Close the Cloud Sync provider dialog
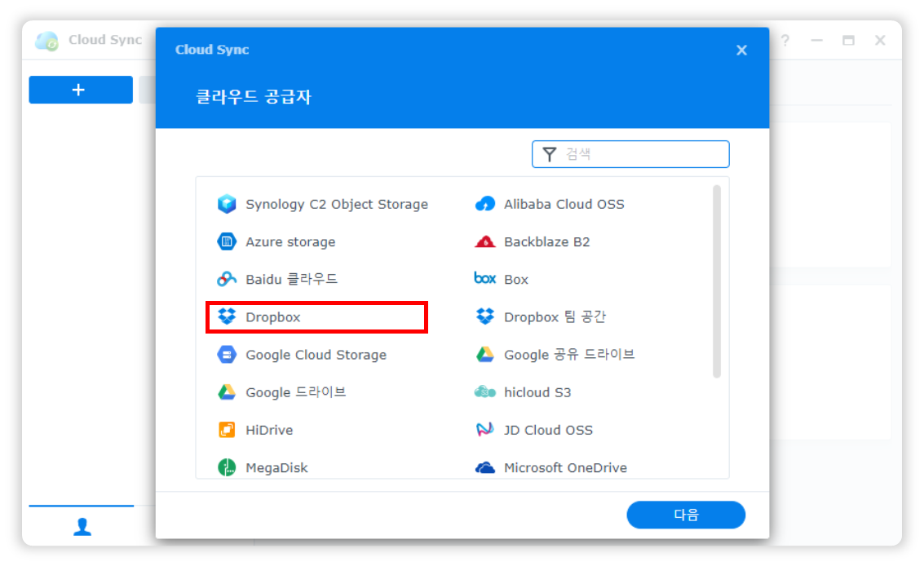This screenshot has width=924, height=566. tap(741, 50)
